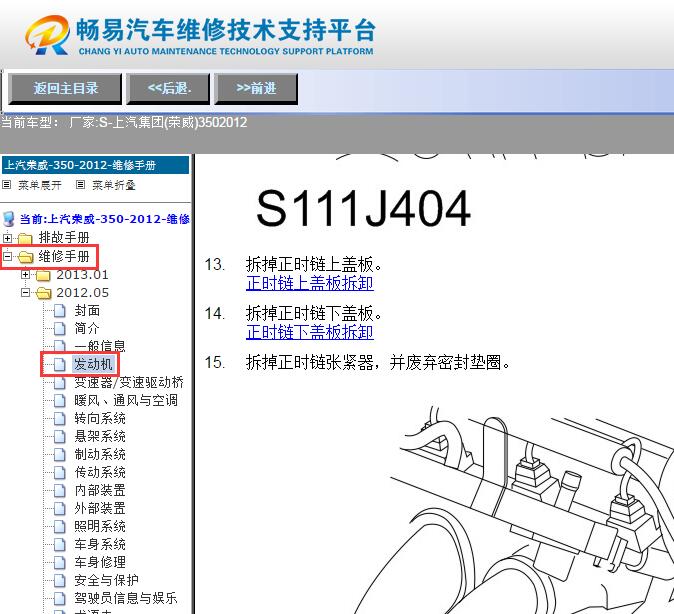Click the document icon next to 封面

coord(60,310)
